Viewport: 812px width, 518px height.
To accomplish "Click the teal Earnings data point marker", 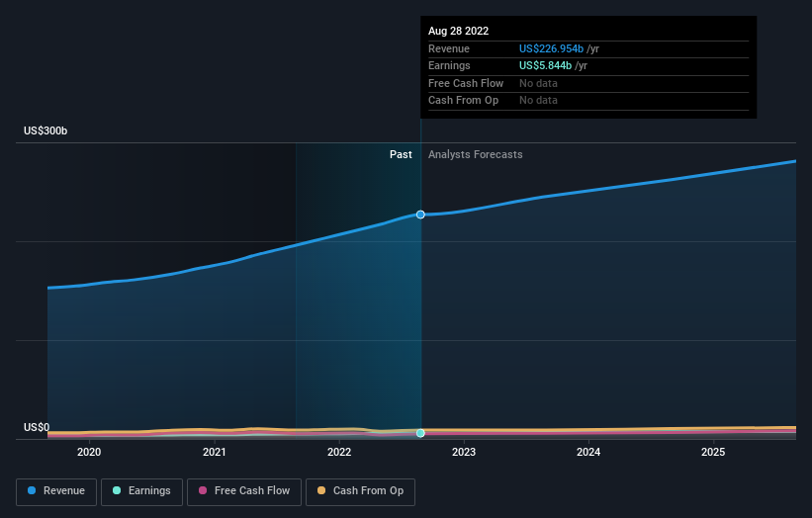I will [x=420, y=433].
